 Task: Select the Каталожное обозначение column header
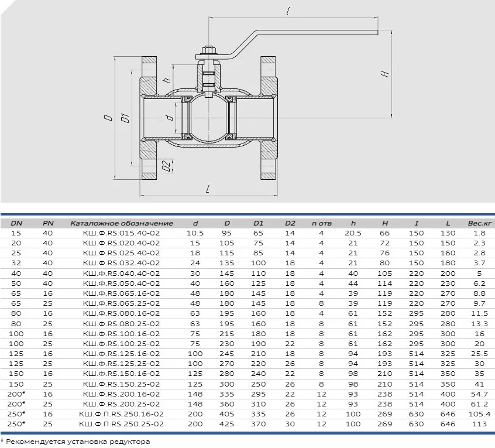click(122, 223)
